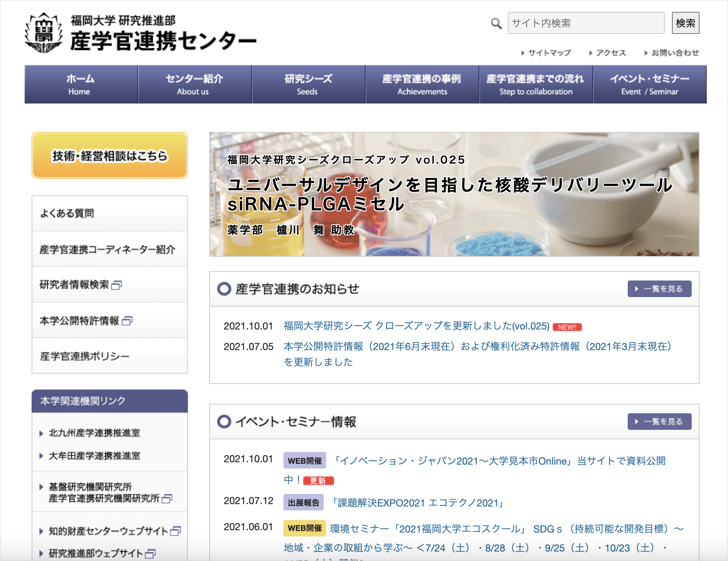
Task: Open イノベーション・ジャパン2021 event link
Action: [x=475, y=470]
